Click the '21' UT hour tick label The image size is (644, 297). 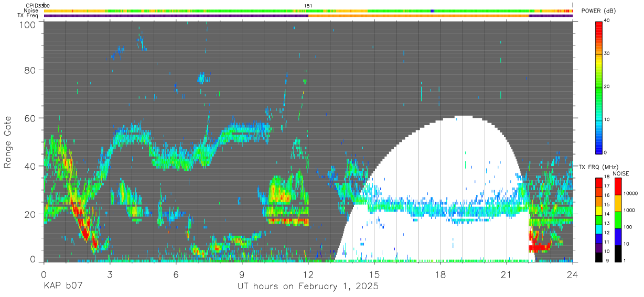tap(507, 273)
